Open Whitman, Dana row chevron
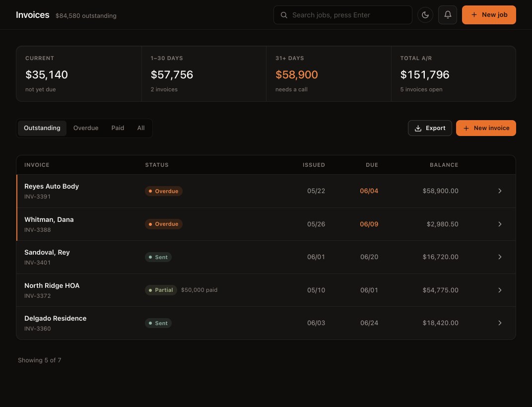The width and height of the screenshot is (532, 407). tap(500, 224)
